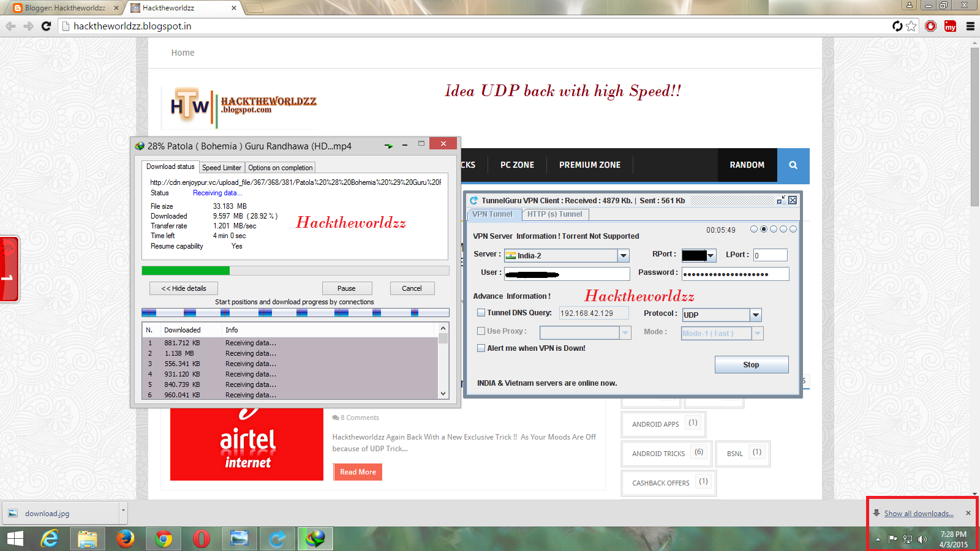This screenshot has width=980, height=551.
Task: Click the red 'my' extension icon
Action: [951, 26]
